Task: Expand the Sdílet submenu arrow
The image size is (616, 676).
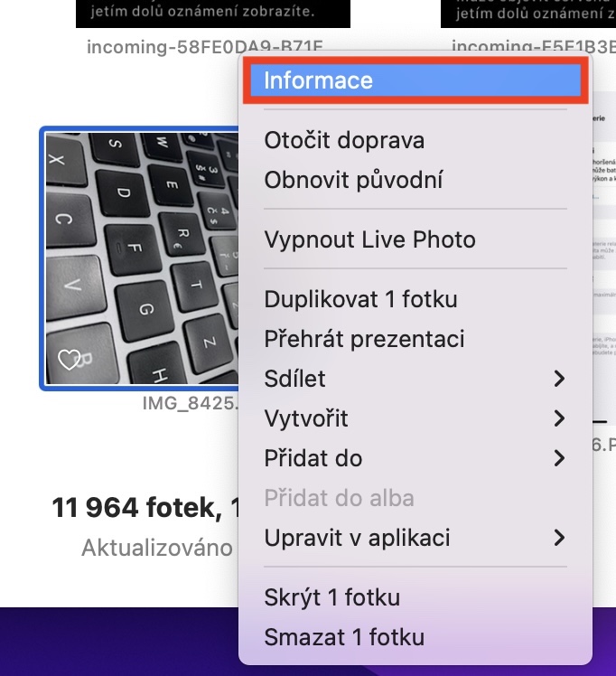Action: 559,379
